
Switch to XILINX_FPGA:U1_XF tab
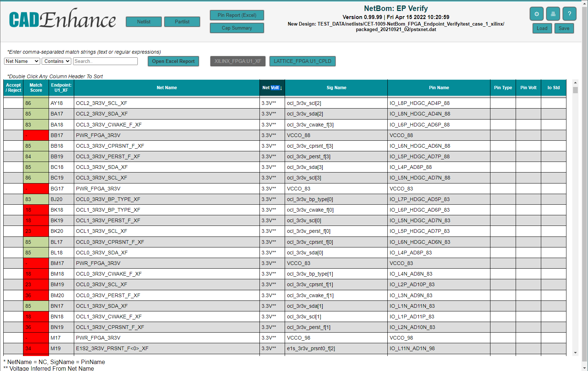(x=238, y=61)
